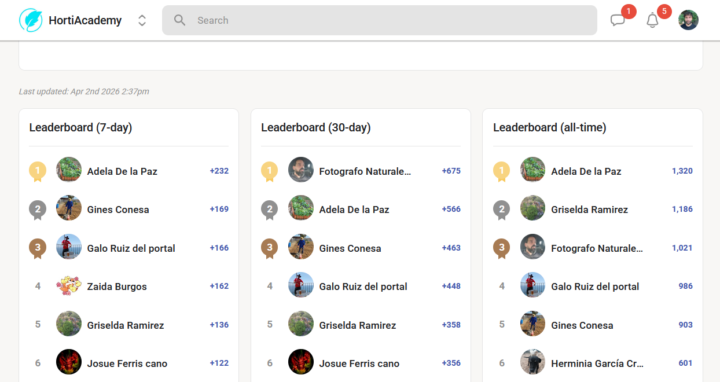Open Adela De la Paz in 30-day leaderboard
720x382 pixels.
click(x=354, y=209)
